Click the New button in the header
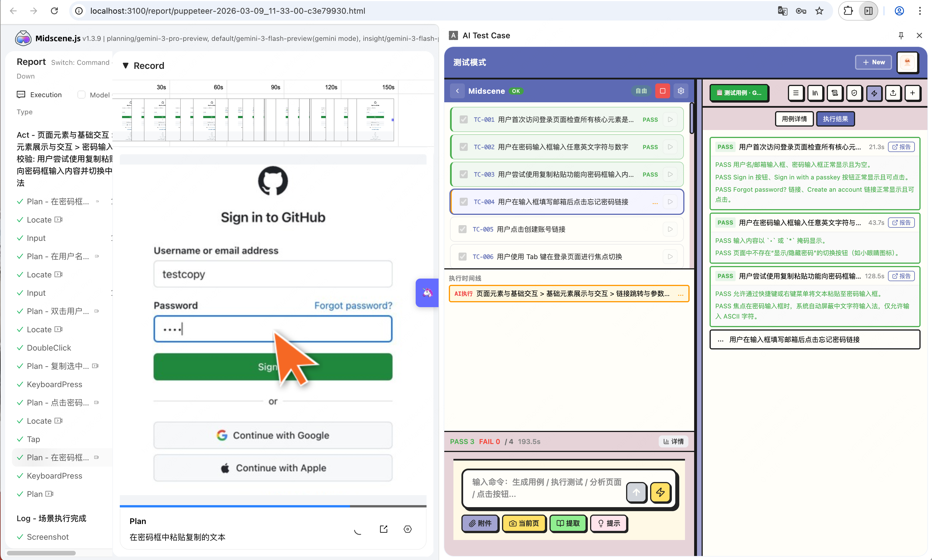The image size is (932, 560). [873, 62]
